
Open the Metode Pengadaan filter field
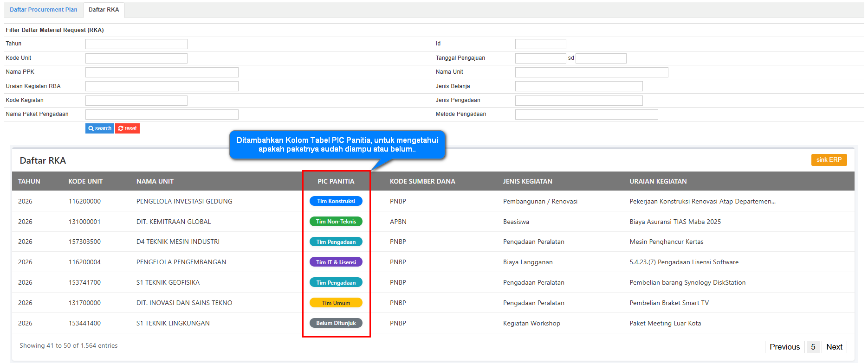click(x=586, y=115)
